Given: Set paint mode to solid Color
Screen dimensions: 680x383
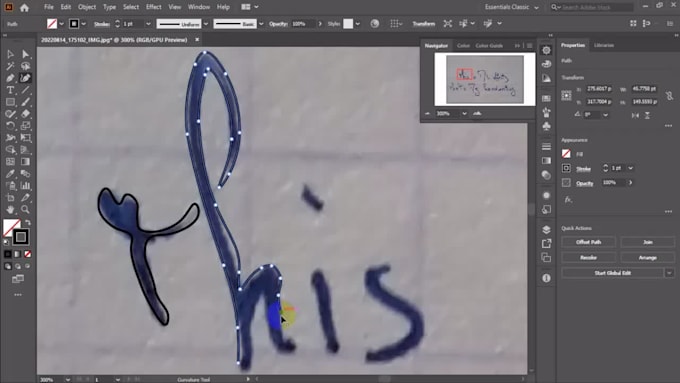Looking at the screenshot, I should click(x=8, y=254).
